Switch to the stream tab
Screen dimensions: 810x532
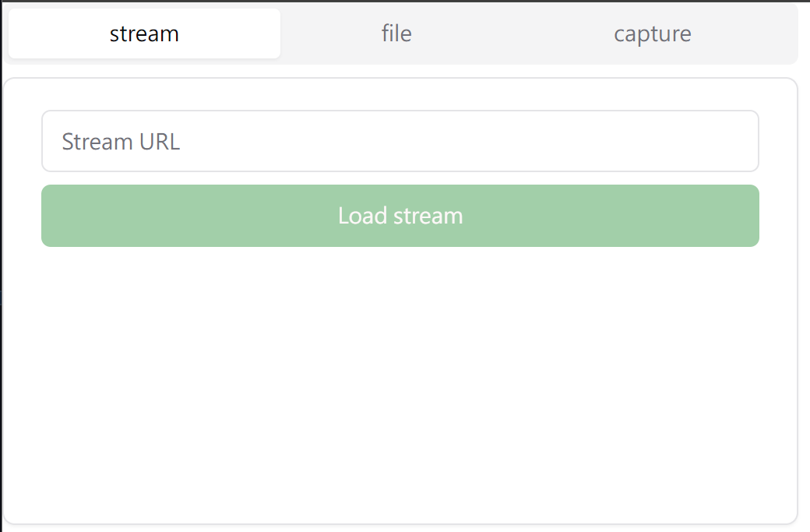pyautogui.click(x=144, y=34)
